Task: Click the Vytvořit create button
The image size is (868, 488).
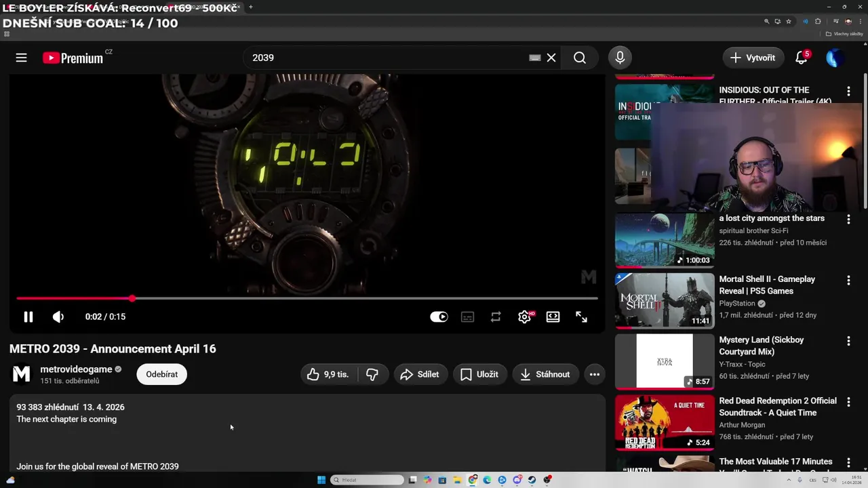Action: coord(753,58)
